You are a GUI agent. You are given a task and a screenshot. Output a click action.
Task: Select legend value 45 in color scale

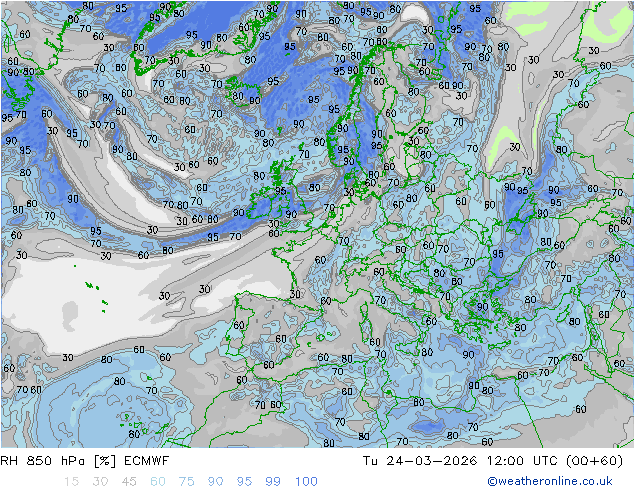[129, 481]
